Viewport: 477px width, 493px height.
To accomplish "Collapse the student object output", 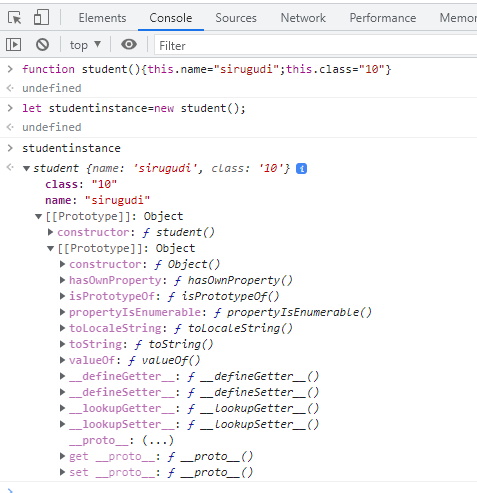I will [26, 169].
